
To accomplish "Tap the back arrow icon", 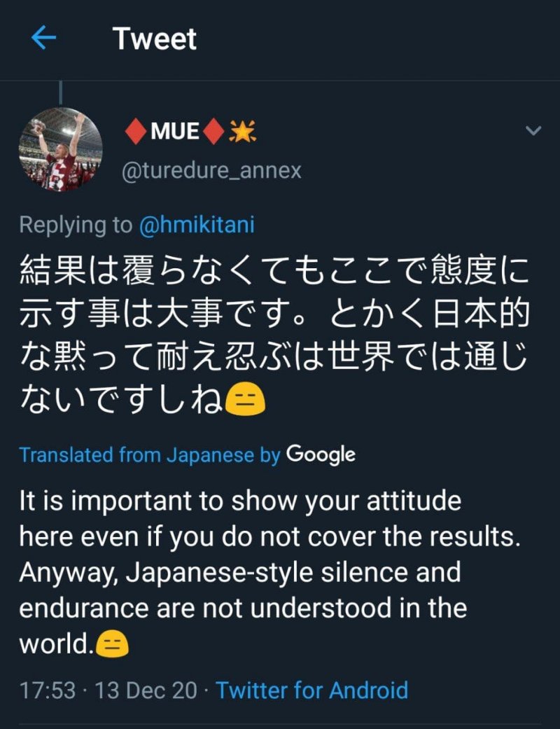I will pos(43,39).
